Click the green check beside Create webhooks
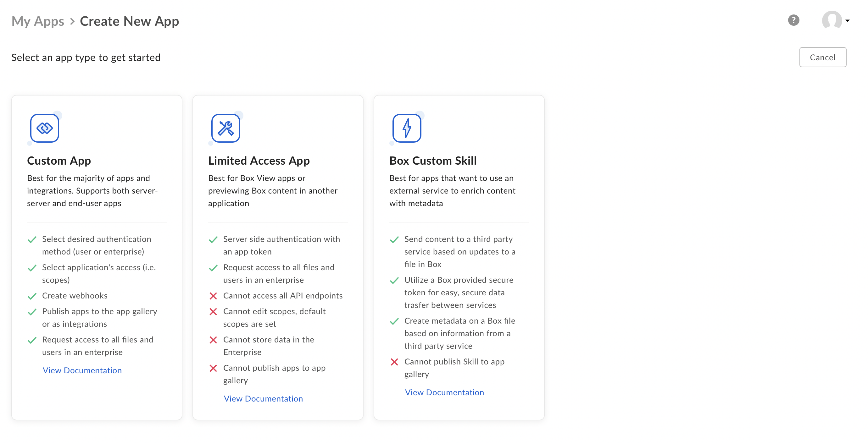Viewport: 868px width, 443px height. click(32, 296)
